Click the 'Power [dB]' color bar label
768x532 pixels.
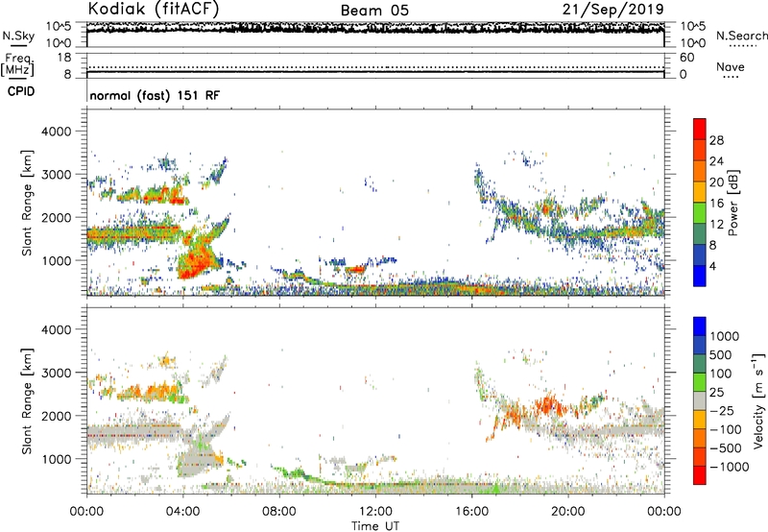coord(732,203)
